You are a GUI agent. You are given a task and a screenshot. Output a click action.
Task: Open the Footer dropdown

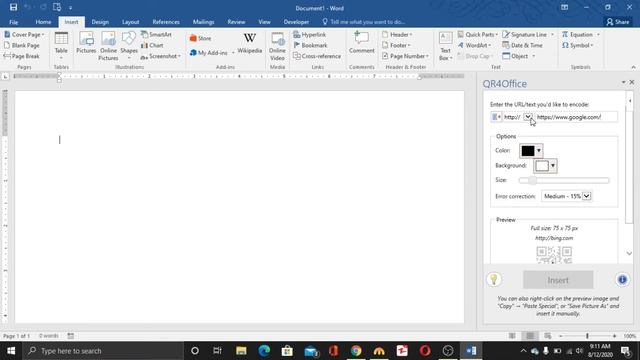(x=396, y=45)
